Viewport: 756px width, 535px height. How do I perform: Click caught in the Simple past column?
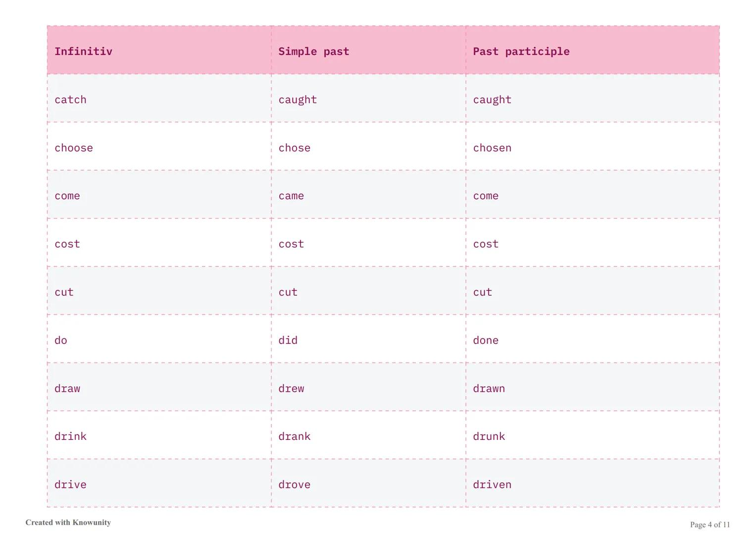point(297,100)
